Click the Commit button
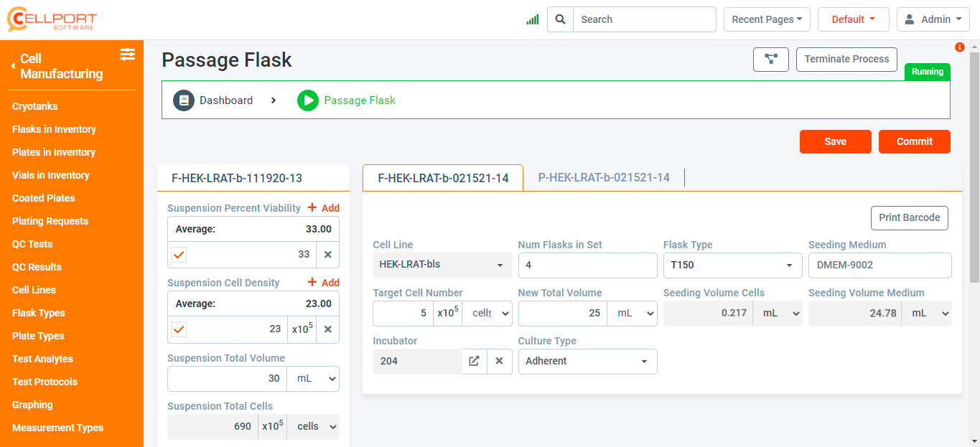The image size is (980, 447). tap(914, 141)
